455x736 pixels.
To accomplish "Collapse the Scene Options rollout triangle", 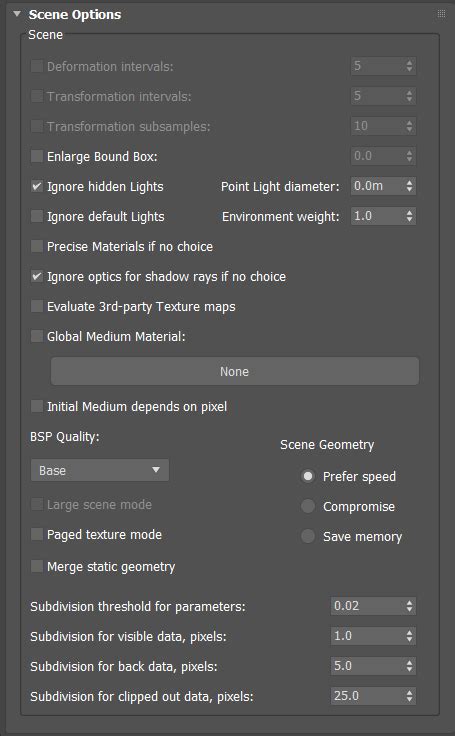I will pyautogui.click(x=17, y=14).
